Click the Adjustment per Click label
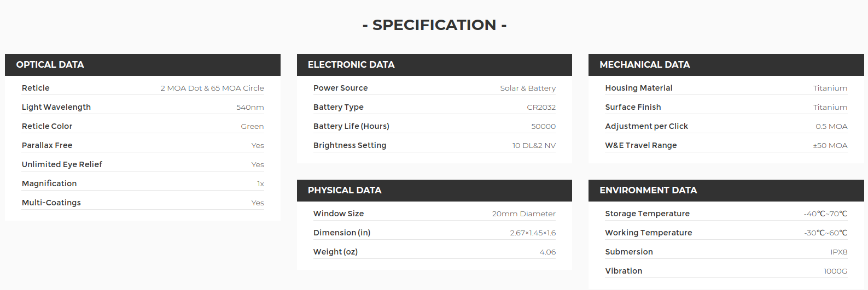 coord(646,126)
